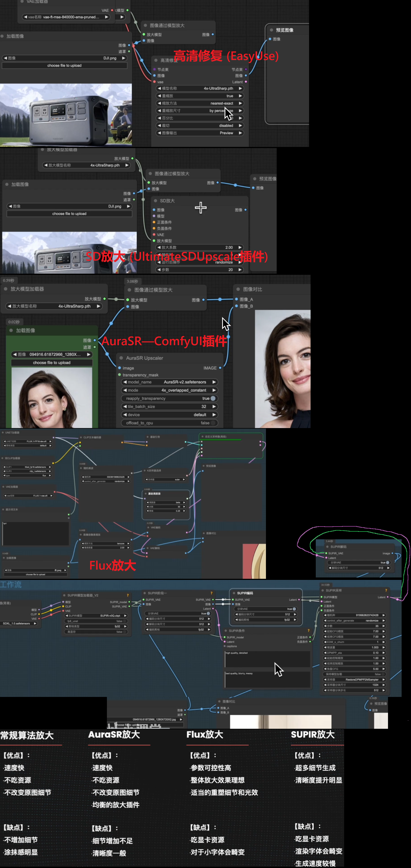Toggle reapply_transparency switch in AuraSR Upscaler
Viewport: 411px width, 868px height.
[213, 398]
